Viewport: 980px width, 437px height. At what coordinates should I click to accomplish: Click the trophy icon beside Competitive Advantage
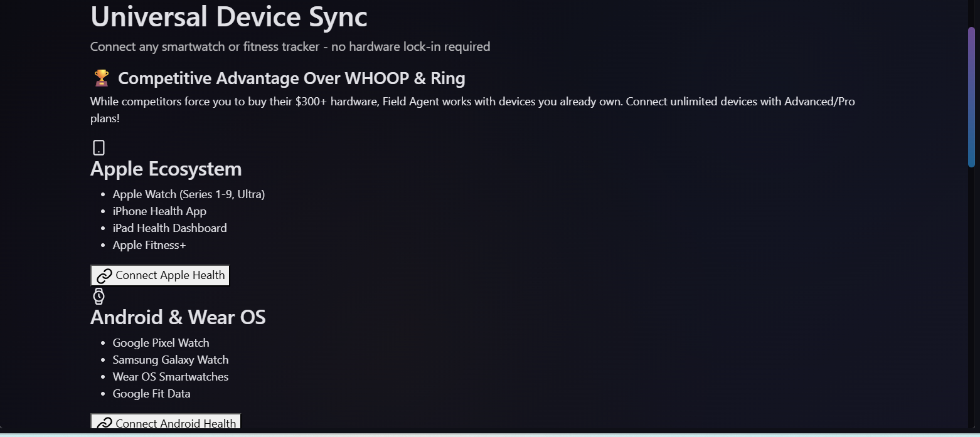click(x=102, y=78)
